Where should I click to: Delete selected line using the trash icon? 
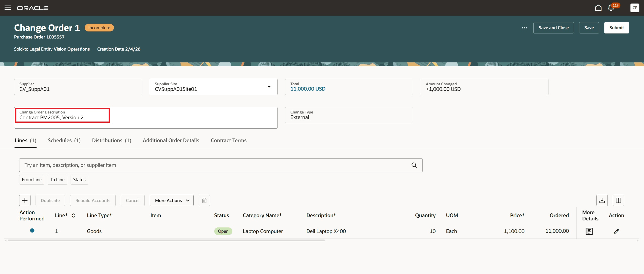(x=204, y=200)
